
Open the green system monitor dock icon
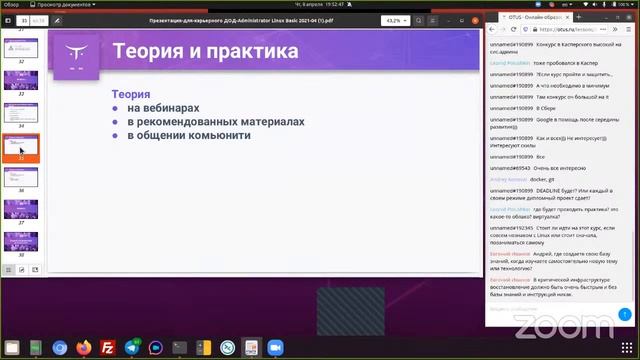(x=36, y=348)
